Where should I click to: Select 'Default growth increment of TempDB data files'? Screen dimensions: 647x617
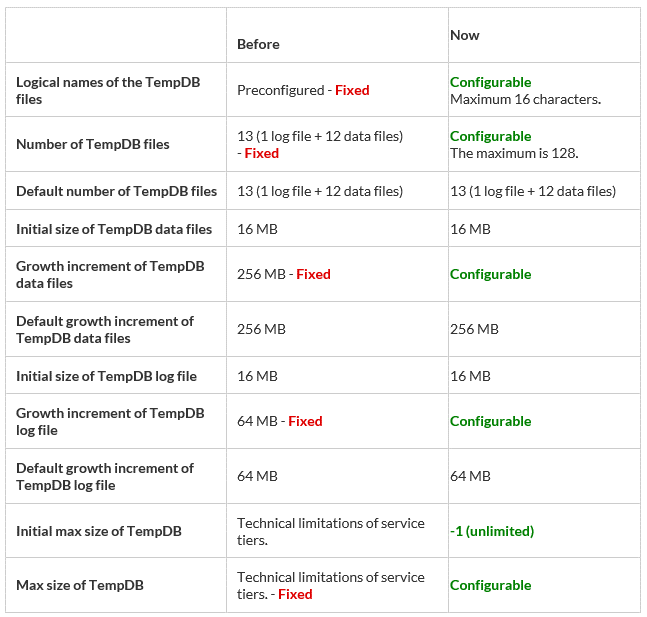(x=105, y=329)
